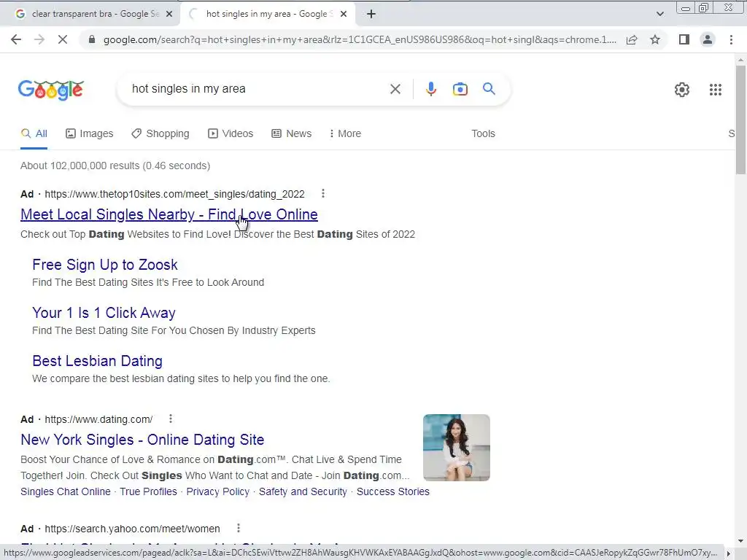
Task: Click the scrollbar down arrow
Action: 740,540
